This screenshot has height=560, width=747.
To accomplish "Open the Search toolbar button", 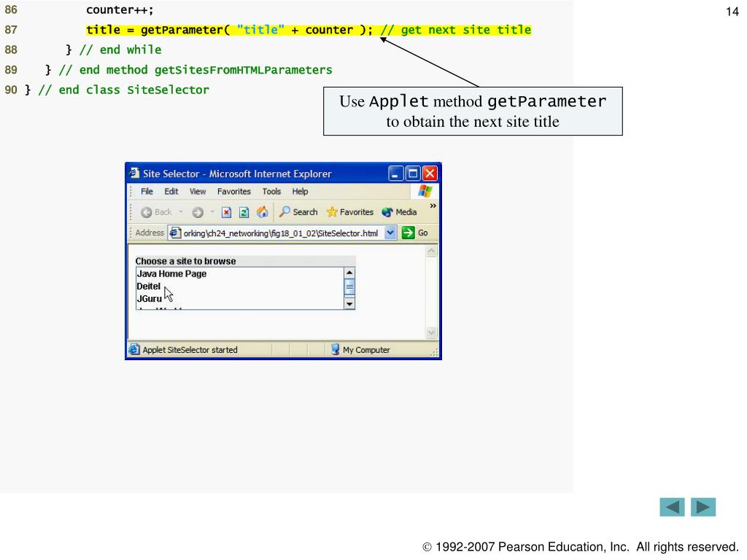I will coord(298,212).
